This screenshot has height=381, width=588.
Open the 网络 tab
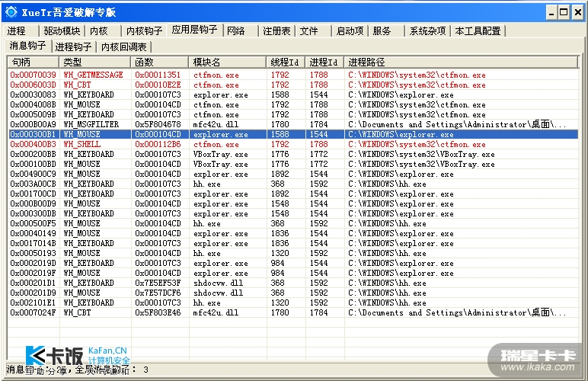[235, 30]
